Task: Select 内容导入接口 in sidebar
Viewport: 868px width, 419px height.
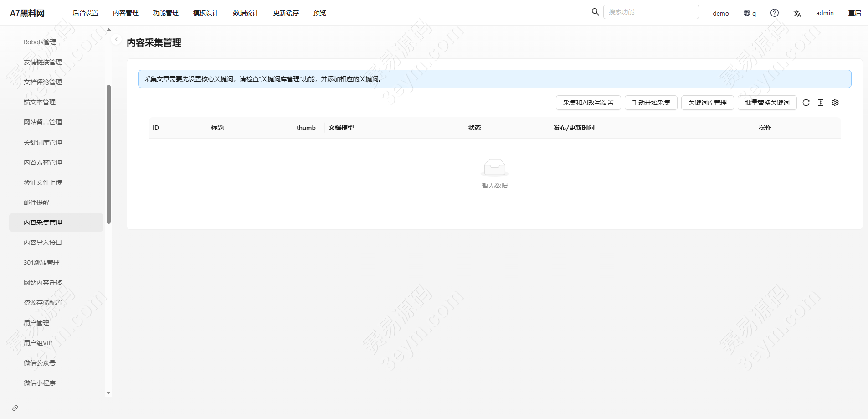Action: click(43, 243)
